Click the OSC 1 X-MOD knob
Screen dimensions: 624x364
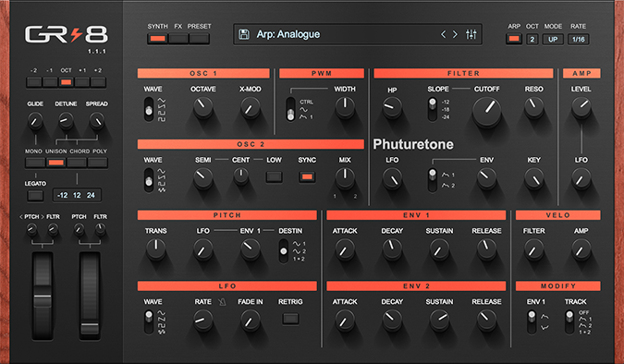click(251, 107)
